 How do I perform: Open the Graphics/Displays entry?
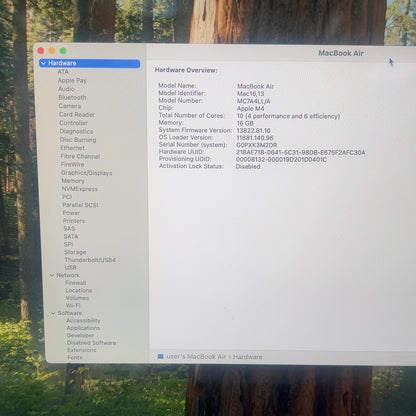coord(87,173)
